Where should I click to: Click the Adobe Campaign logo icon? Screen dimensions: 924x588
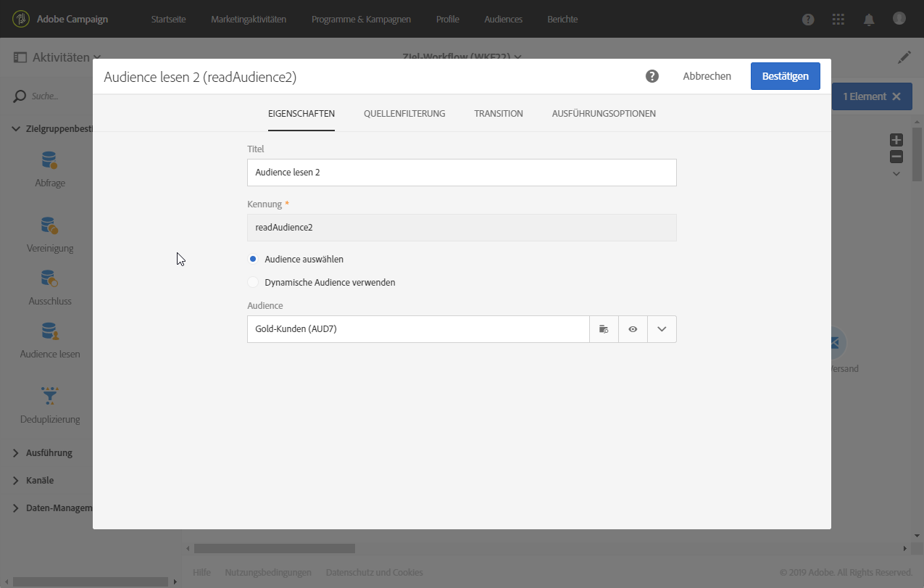coord(21,19)
